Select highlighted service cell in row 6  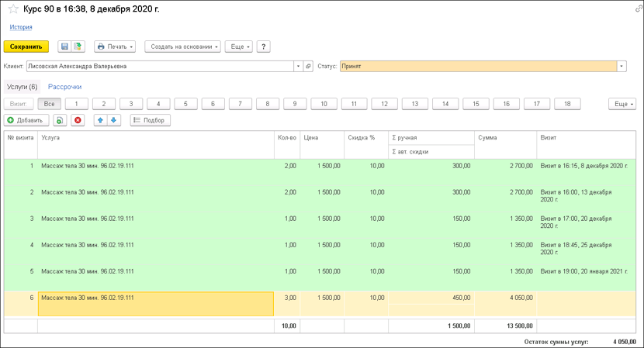[156, 304]
